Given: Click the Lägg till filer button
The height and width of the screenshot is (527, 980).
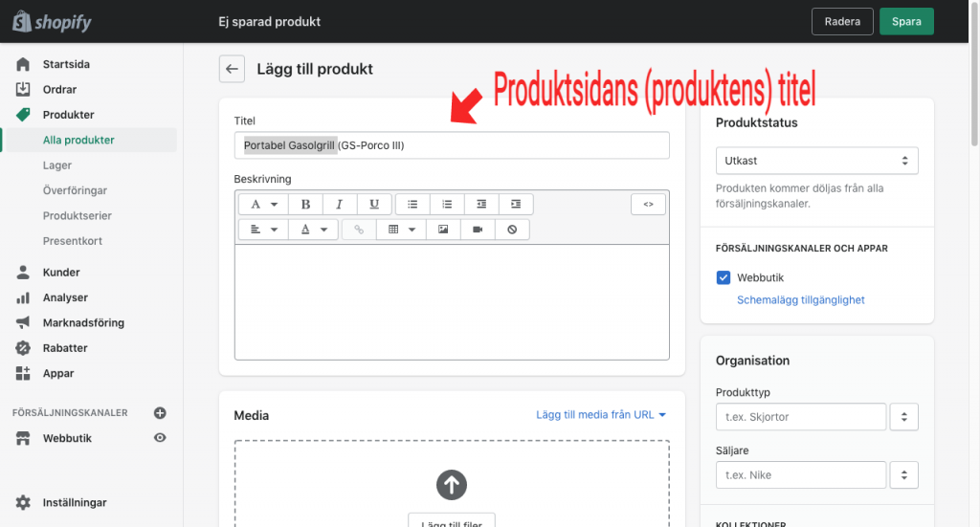Looking at the screenshot, I should (x=452, y=520).
